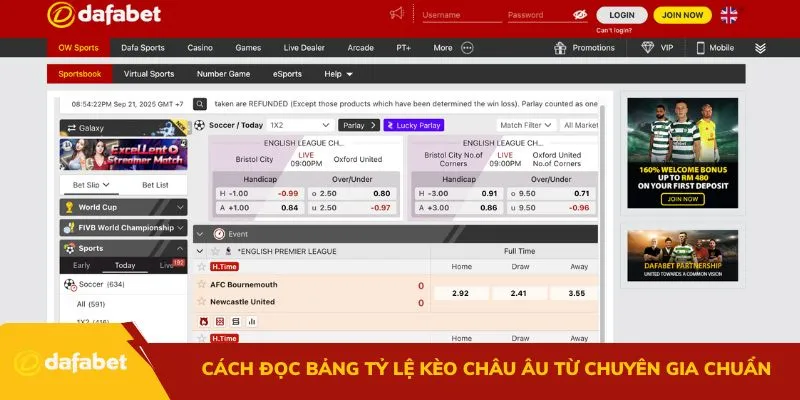This screenshot has width=800, height=400.
Task: Open match statistics bar chart icon
Action: tap(251, 321)
